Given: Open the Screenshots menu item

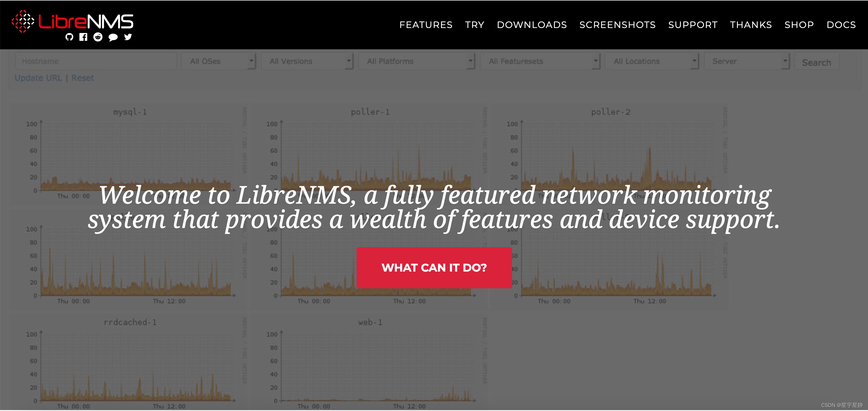Looking at the screenshot, I should point(617,25).
